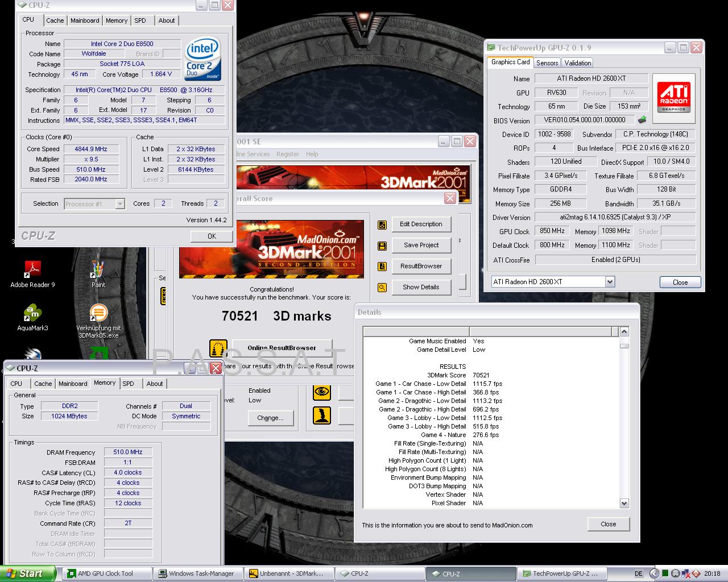Screen dimensions: 728x582
Task: Click the green chip system tray icon
Action: point(664,573)
